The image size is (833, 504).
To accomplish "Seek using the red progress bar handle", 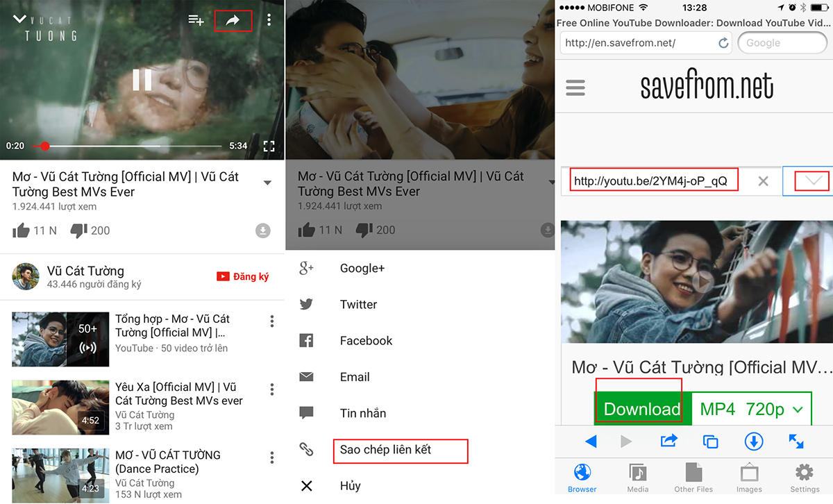I will (x=45, y=146).
